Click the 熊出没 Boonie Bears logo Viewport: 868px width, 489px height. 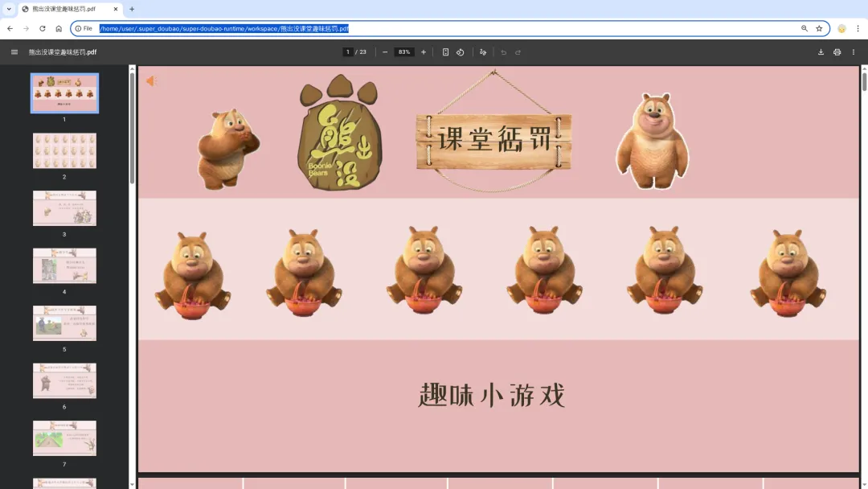pyautogui.click(x=339, y=133)
